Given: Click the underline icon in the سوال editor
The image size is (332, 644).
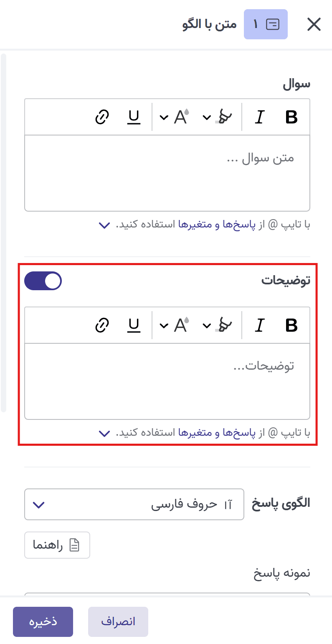Looking at the screenshot, I should tap(133, 117).
